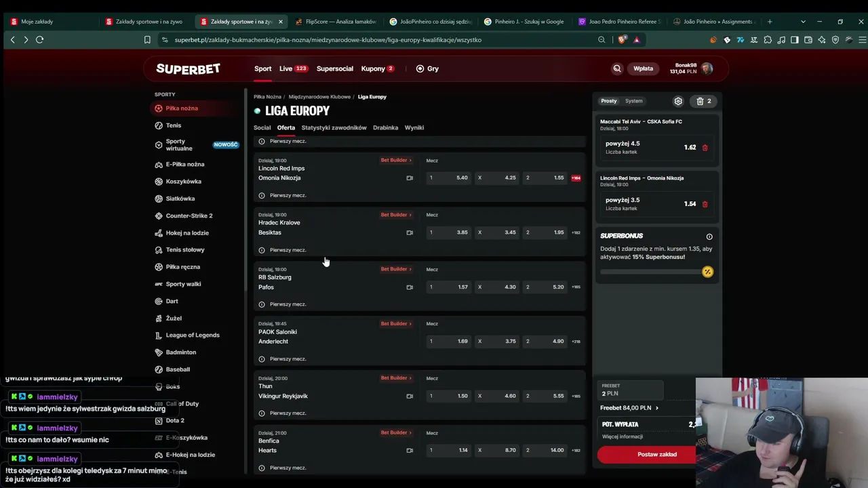The image size is (868, 488).
Task: Remove the Lincoln Red Imps bet from the betslip
Action: coord(705,204)
